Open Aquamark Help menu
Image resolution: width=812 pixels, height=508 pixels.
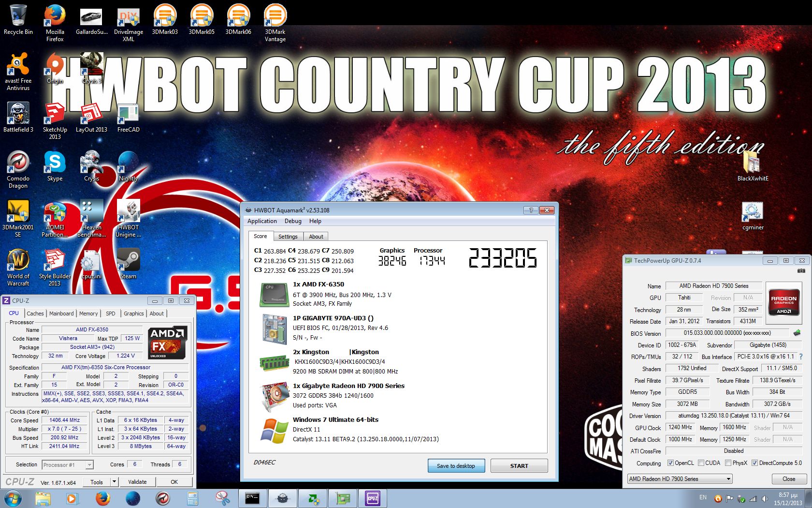(315, 221)
